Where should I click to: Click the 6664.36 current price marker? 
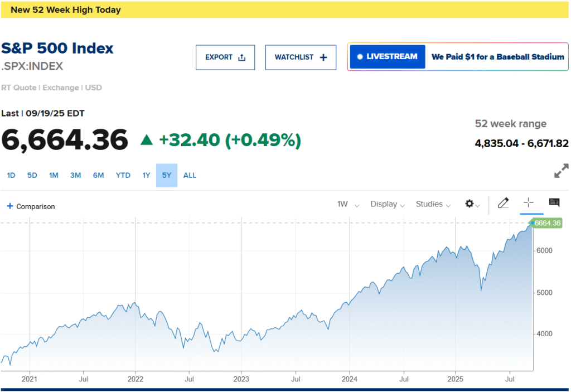pos(546,223)
